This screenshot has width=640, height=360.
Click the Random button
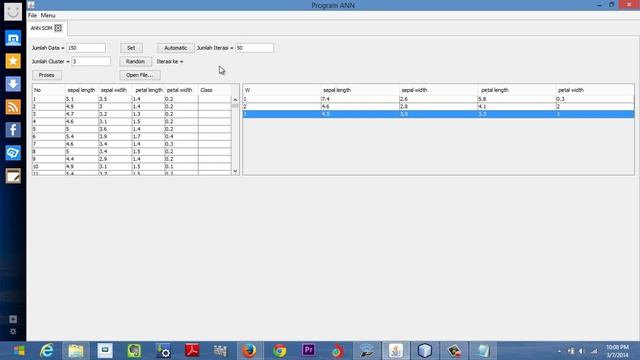coord(136,61)
